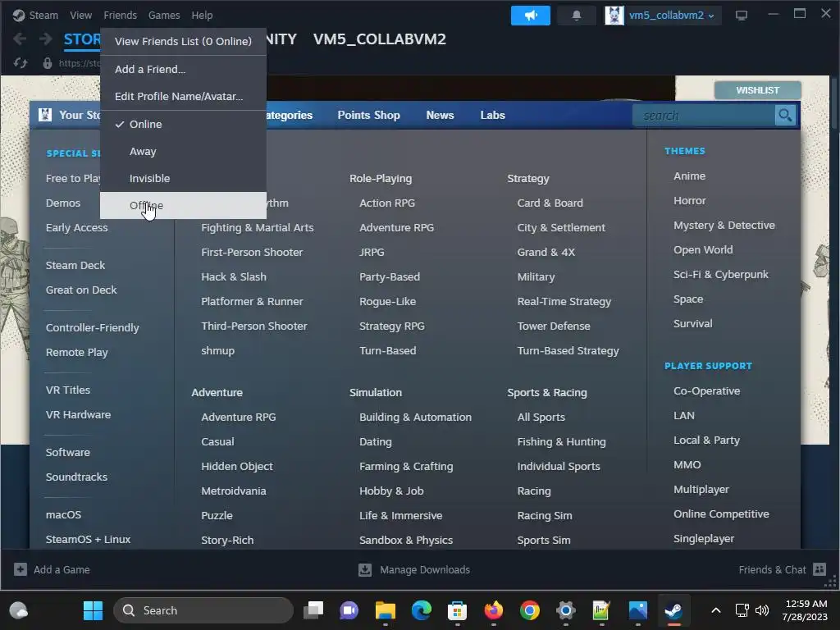The height and width of the screenshot is (630, 840).
Task: Click the announcements megaphone button
Action: click(x=531, y=15)
